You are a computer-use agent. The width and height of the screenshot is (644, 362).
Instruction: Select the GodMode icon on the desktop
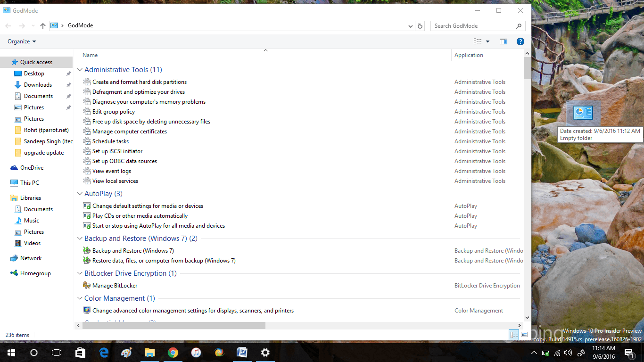[x=583, y=113]
